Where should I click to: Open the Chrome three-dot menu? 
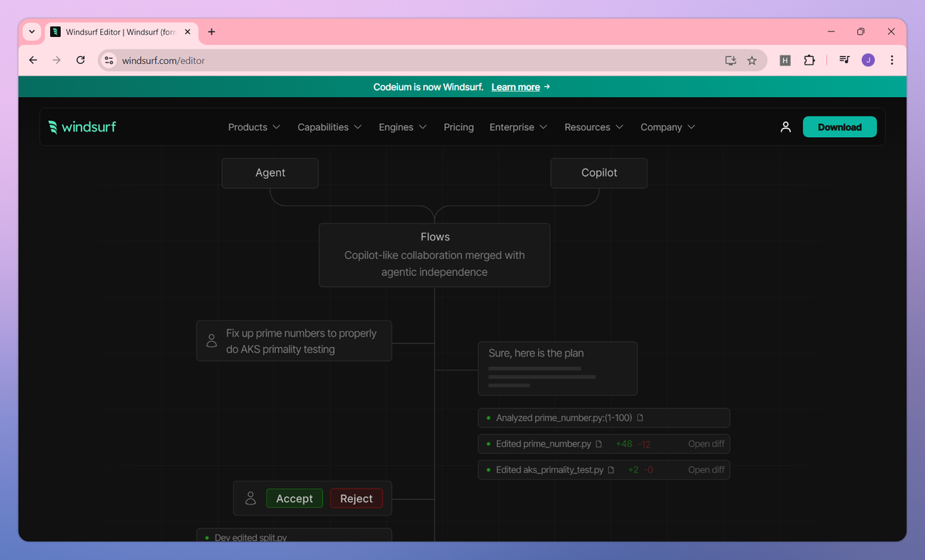pos(892,60)
